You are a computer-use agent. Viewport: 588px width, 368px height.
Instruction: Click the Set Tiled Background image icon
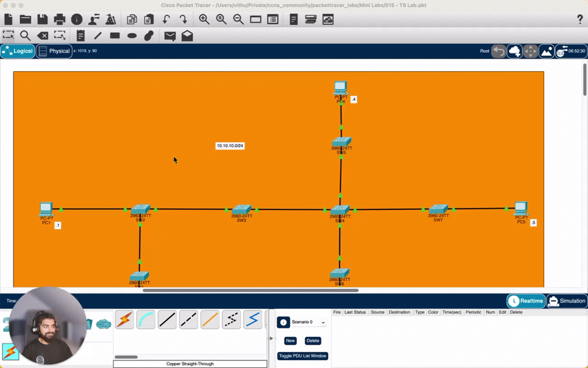(547, 51)
